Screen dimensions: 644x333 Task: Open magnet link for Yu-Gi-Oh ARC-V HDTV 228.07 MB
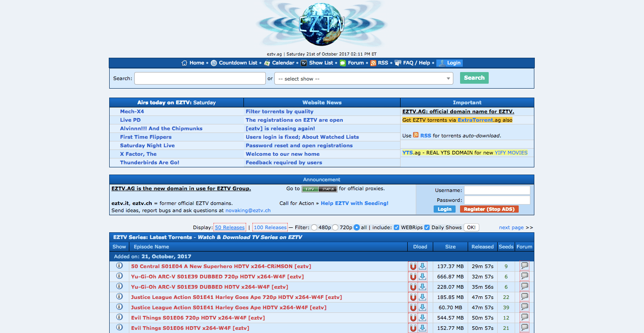[413, 287]
